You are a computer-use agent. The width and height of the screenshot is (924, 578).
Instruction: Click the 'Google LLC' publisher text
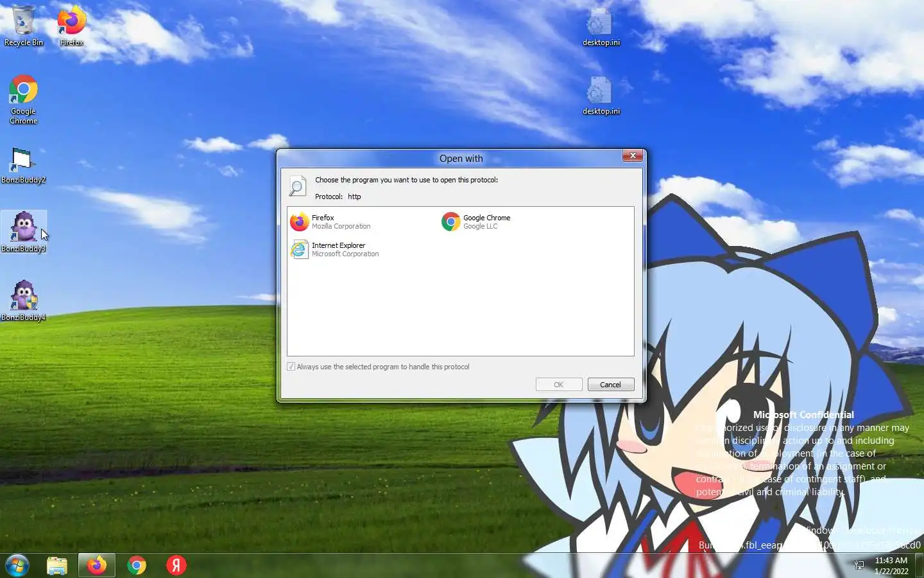tap(481, 226)
